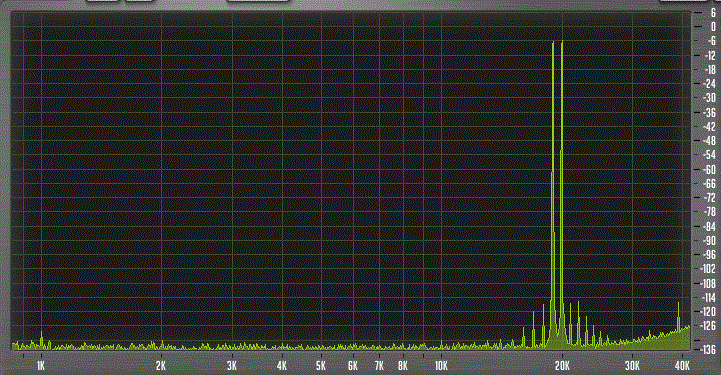The image size is (721, 375).
Task: Click the 3K frequency axis label
Action: 232,366
